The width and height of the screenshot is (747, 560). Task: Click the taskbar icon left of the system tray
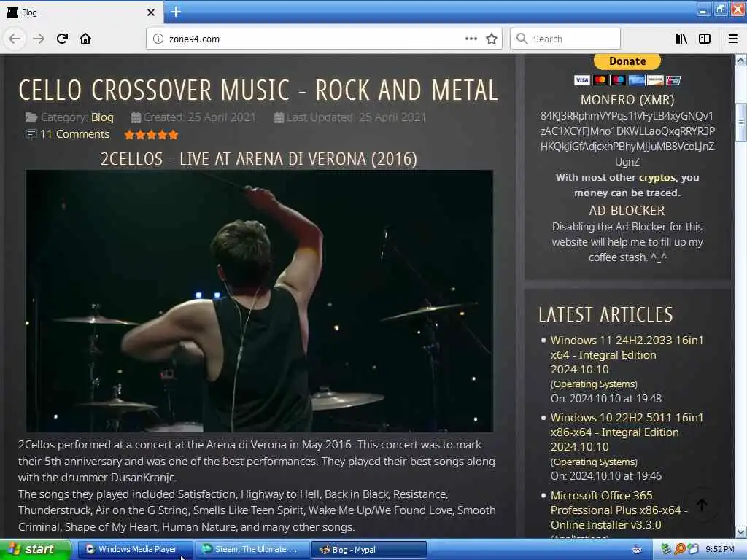tap(637, 550)
